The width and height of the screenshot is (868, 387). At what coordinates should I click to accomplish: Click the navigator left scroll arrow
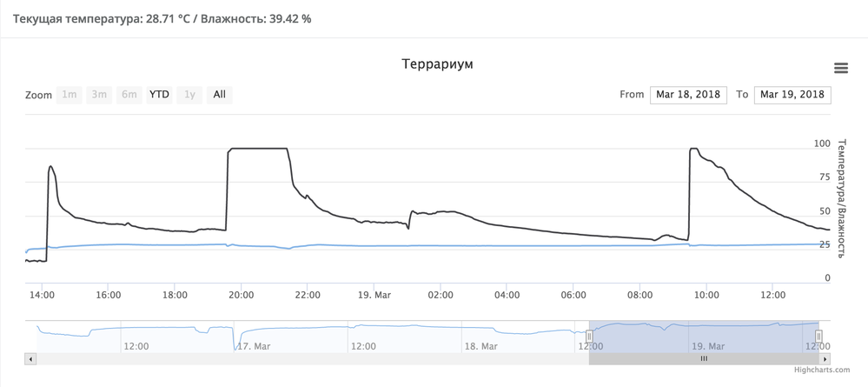[x=30, y=358]
